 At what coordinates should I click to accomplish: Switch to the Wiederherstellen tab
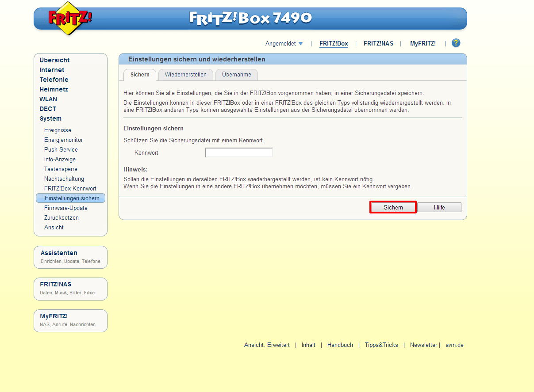click(186, 75)
